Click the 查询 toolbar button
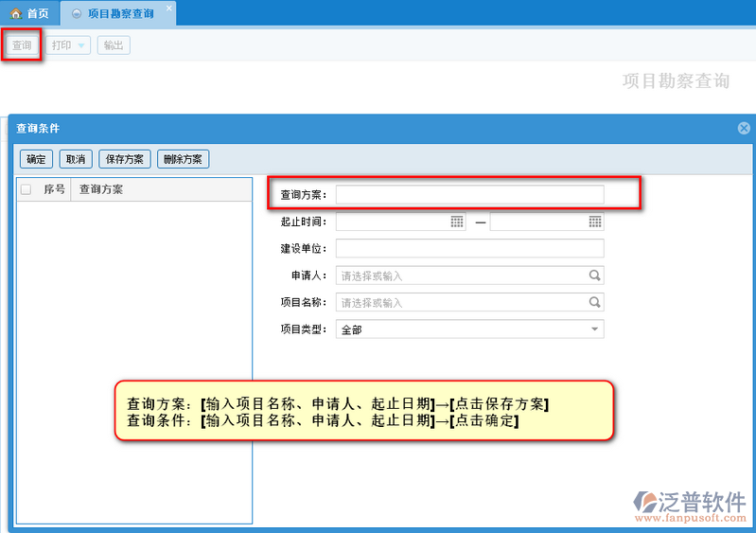 coord(22,45)
